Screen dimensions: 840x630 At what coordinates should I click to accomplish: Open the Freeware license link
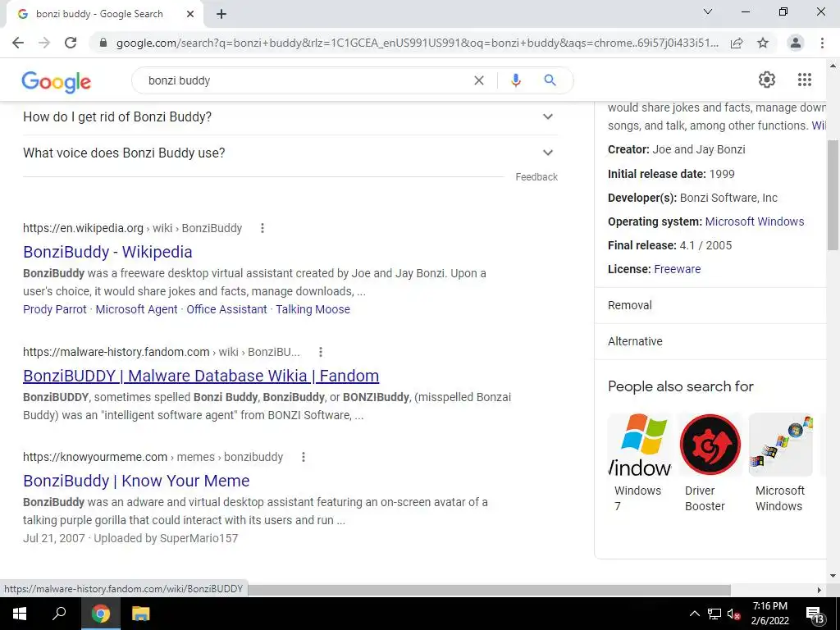(x=677, y=269)
